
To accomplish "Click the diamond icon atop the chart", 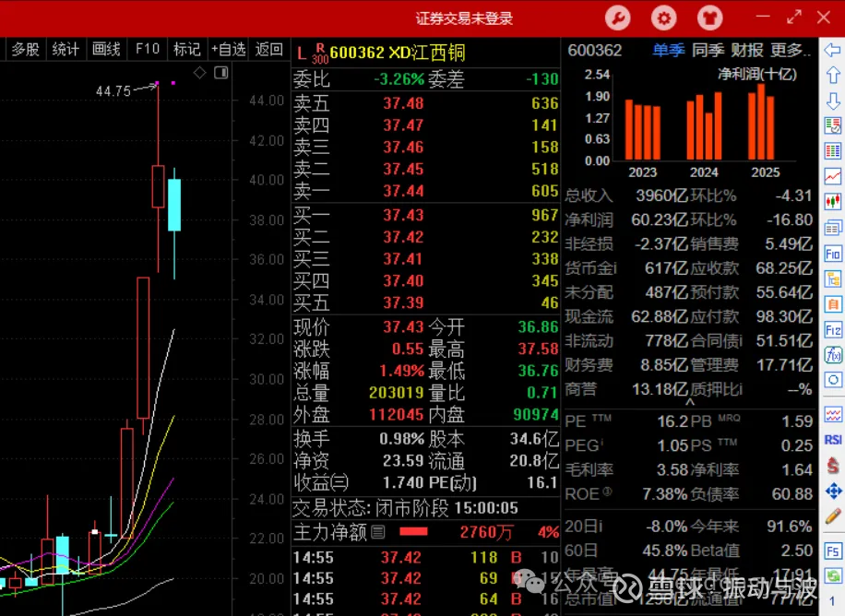I will (x=199, y=72).
